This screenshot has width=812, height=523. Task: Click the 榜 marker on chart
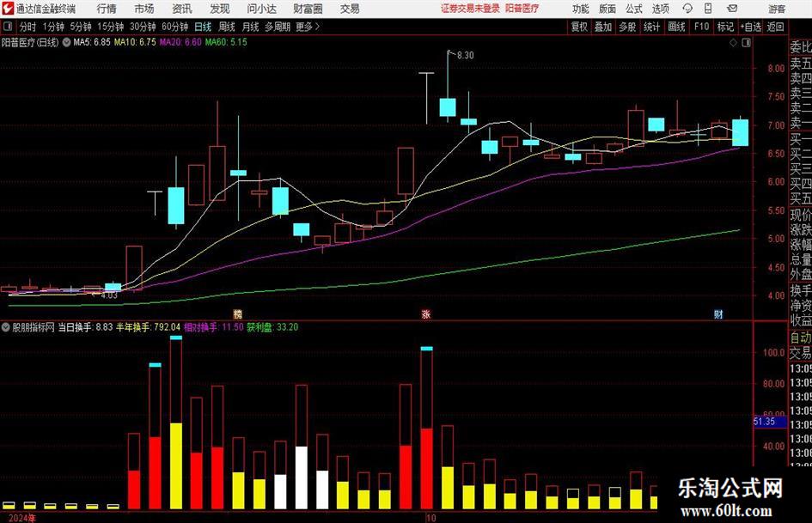pos(238,313)
